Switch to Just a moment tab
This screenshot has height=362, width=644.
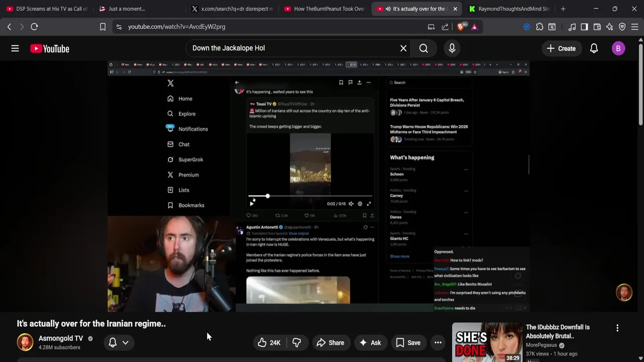(139, 9)
